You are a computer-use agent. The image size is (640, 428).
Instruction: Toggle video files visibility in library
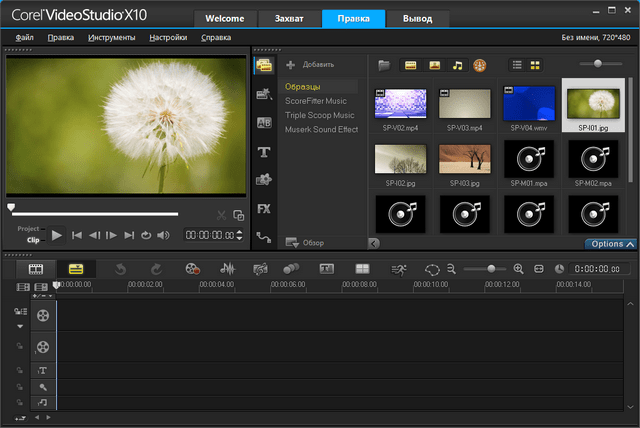click(x=410, y=65)
